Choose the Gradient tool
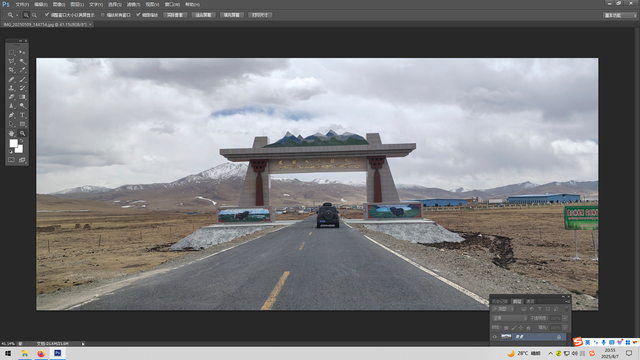This screenshot has width=640, height=360. pyautogui.click(x=22, y=97)
